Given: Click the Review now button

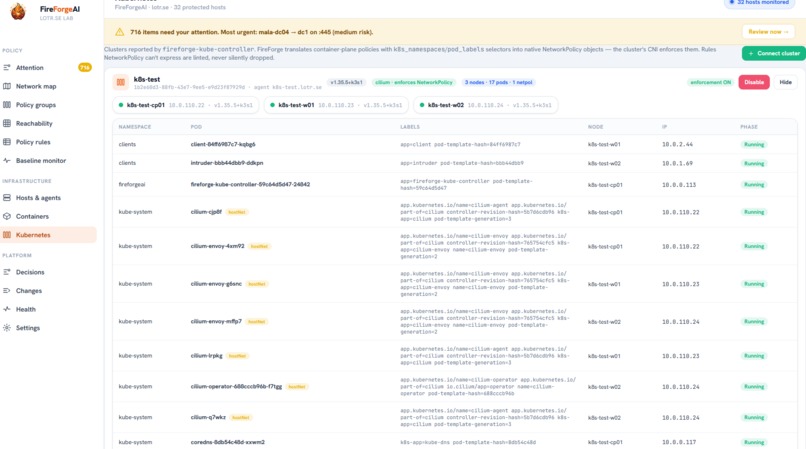Looking at the screenshot, I should 768,32.
